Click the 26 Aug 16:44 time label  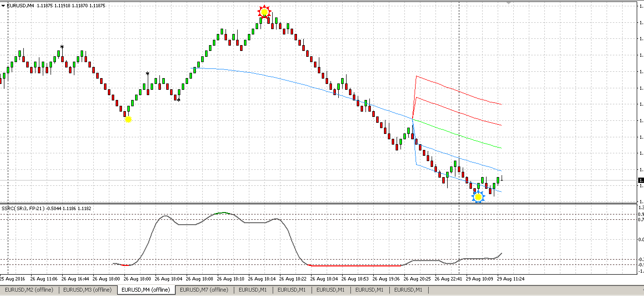[x=75, y=279]
